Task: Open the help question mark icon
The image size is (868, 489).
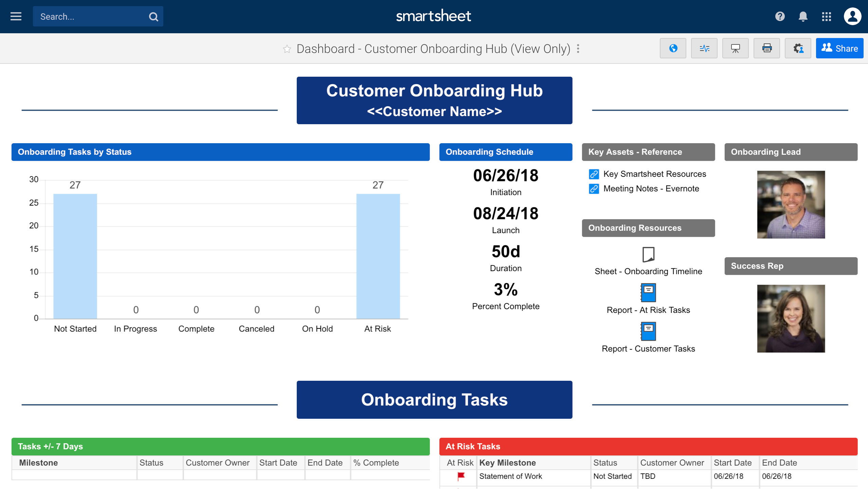Action: point(780,16)
